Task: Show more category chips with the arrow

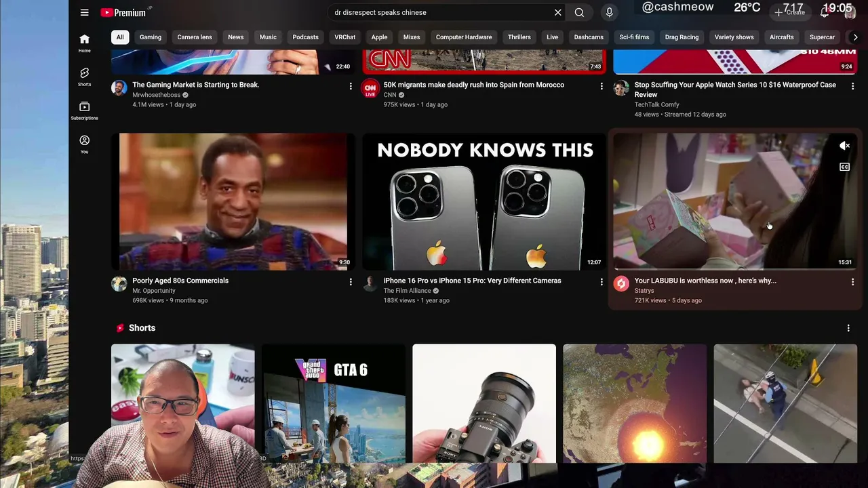Action: click(855, 37)
